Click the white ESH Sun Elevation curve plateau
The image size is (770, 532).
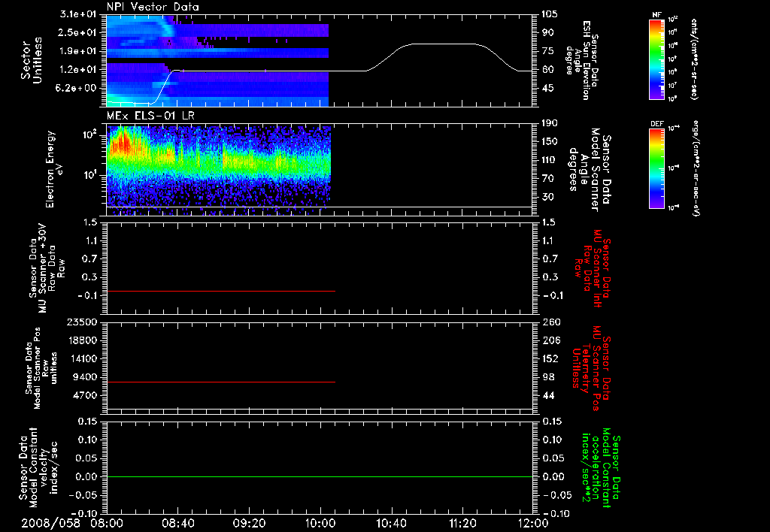(x=444, y=44)
